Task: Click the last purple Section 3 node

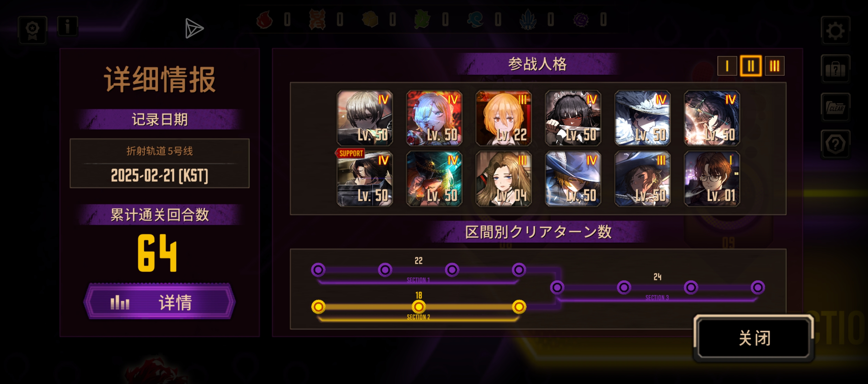Action: coord(758,287)
